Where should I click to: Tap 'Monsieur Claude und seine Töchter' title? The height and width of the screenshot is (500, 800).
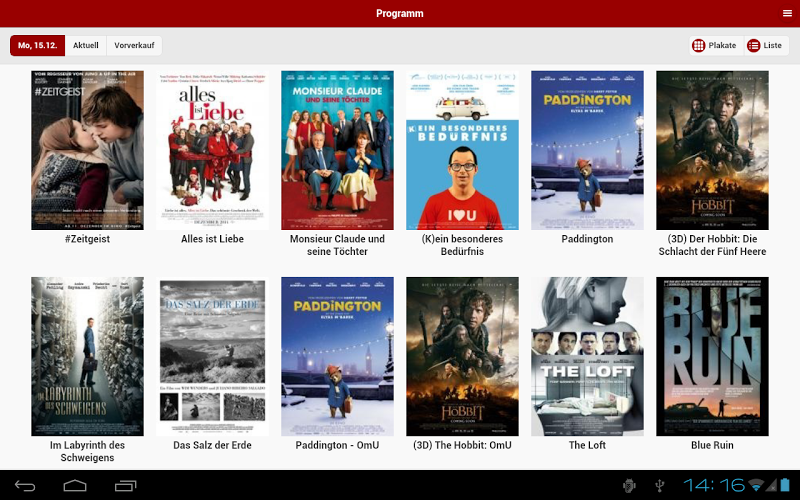[x=337, y=245]
